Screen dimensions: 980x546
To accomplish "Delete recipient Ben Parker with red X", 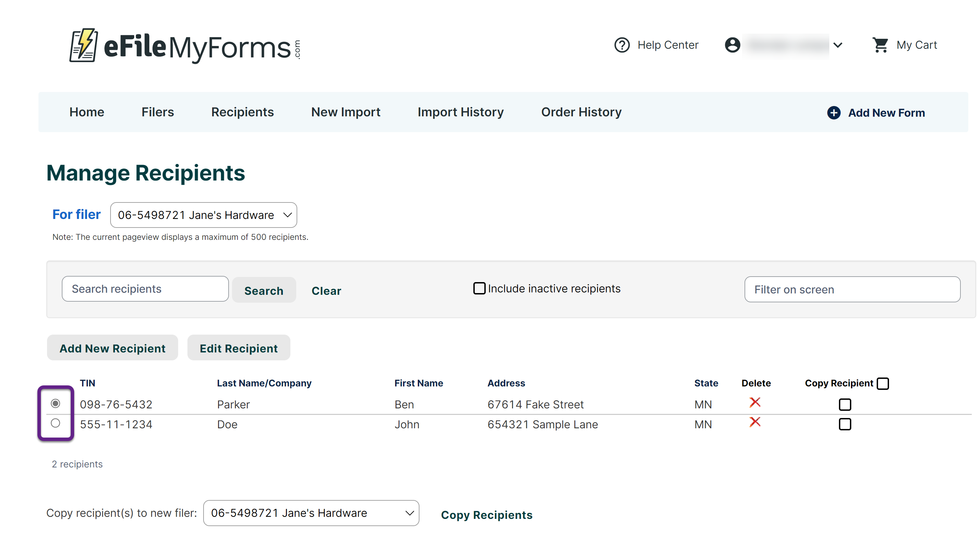I will tap(755, 402).
